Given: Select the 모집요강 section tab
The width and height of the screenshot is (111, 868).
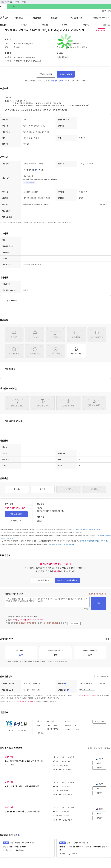Looking at the screenshot, I should pos(3,25).
